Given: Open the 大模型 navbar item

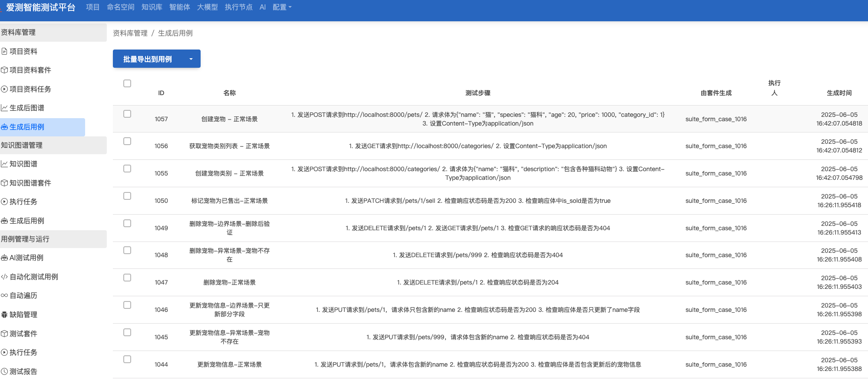Looking at the screenshot, I should [208, 7].
